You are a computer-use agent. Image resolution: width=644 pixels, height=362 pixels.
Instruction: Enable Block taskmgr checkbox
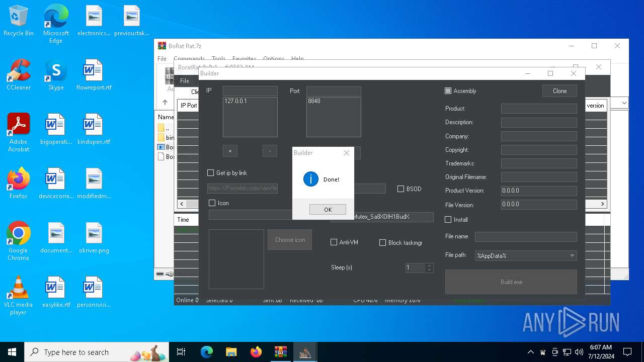pyautogui.click(x=383, y=242)
